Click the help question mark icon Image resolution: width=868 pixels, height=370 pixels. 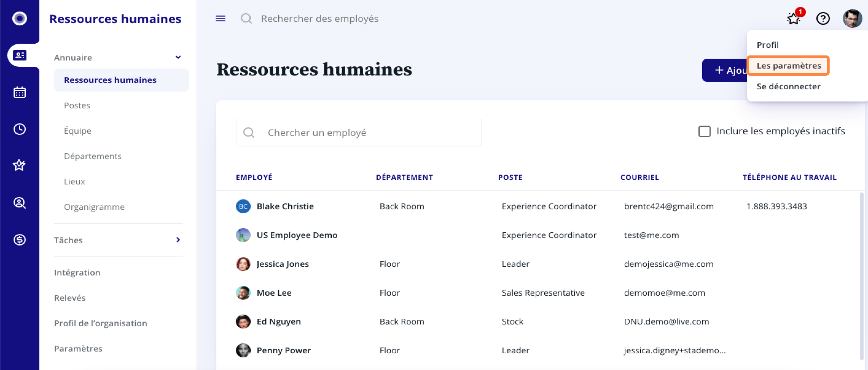[x=823, y=18]
